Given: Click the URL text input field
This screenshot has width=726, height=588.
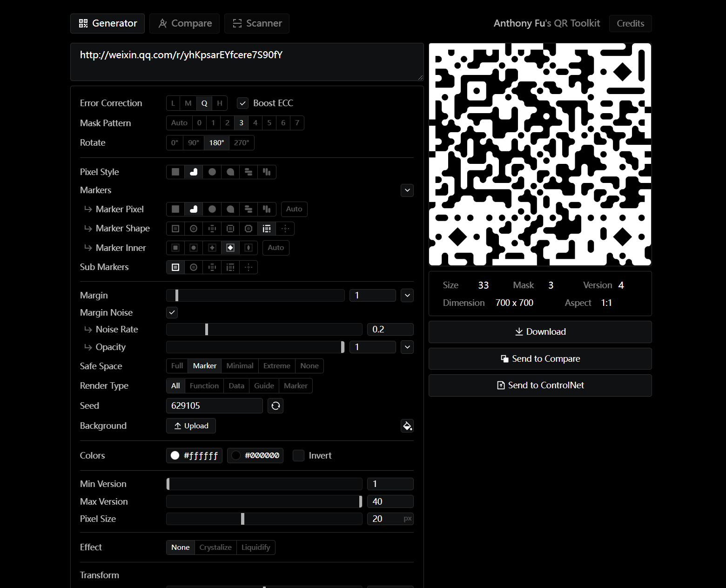Looking at the screenshot, I should (x=247, y=62).
